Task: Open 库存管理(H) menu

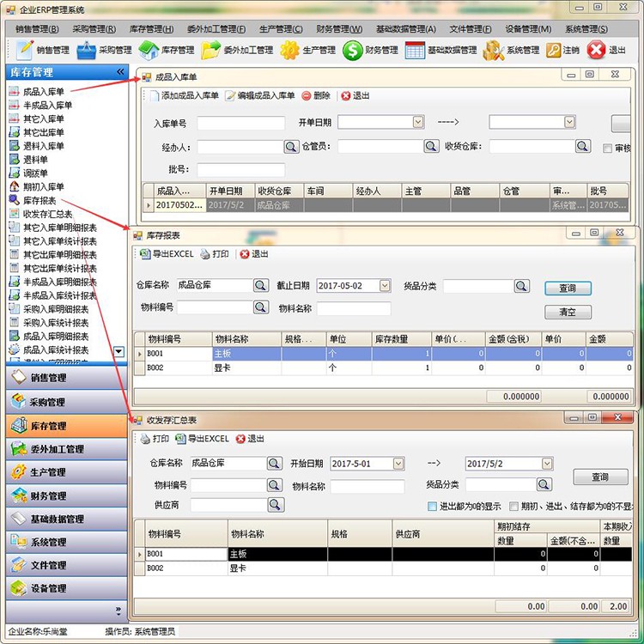Action: [151, 29]
